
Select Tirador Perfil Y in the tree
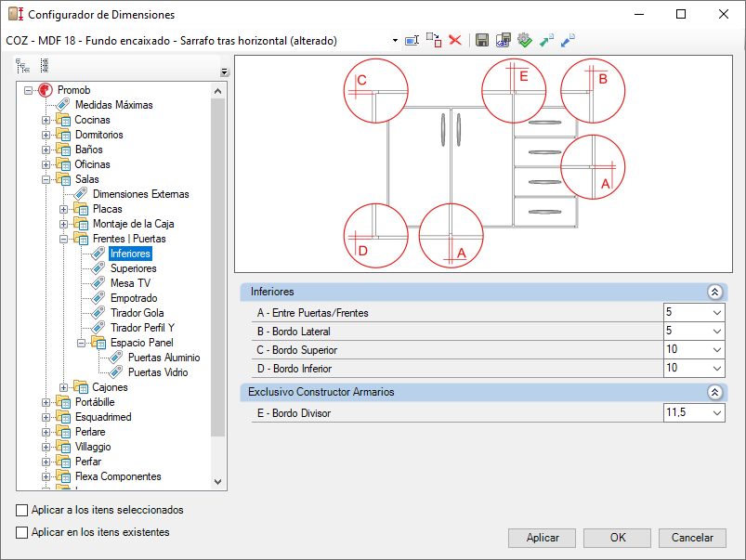142,328
